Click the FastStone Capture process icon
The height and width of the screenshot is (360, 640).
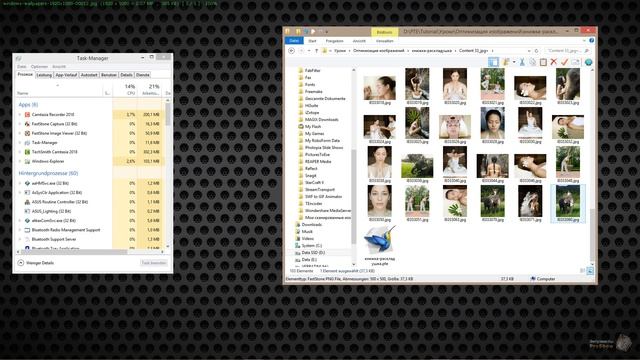[x=27, y=124]
